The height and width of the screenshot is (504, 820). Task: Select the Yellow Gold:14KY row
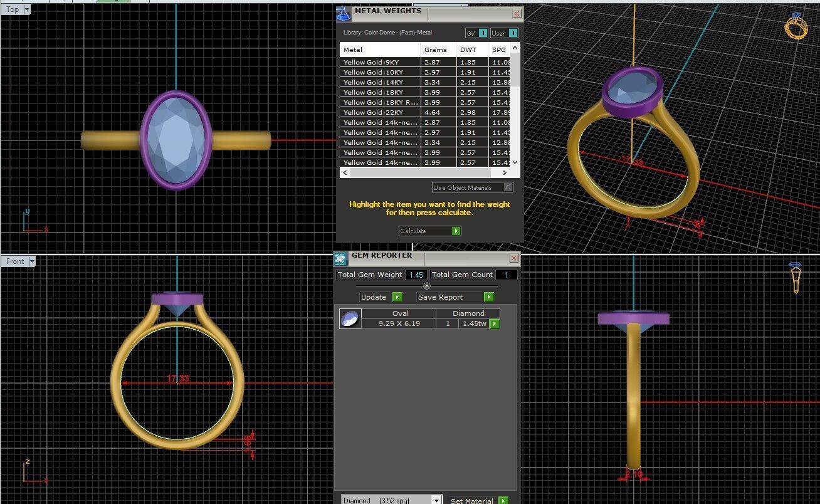425,82
